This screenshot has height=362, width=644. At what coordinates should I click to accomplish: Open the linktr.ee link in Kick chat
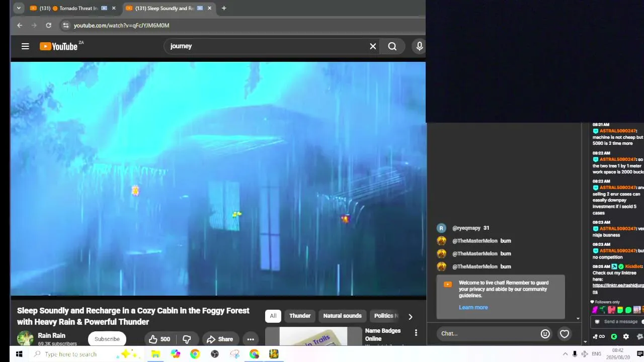pyautogui.click(x=618, y=289)
